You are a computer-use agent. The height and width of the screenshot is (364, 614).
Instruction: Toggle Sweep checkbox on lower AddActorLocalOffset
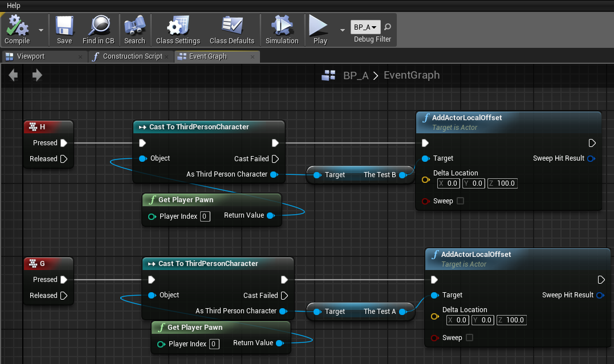tap(470, 337)
